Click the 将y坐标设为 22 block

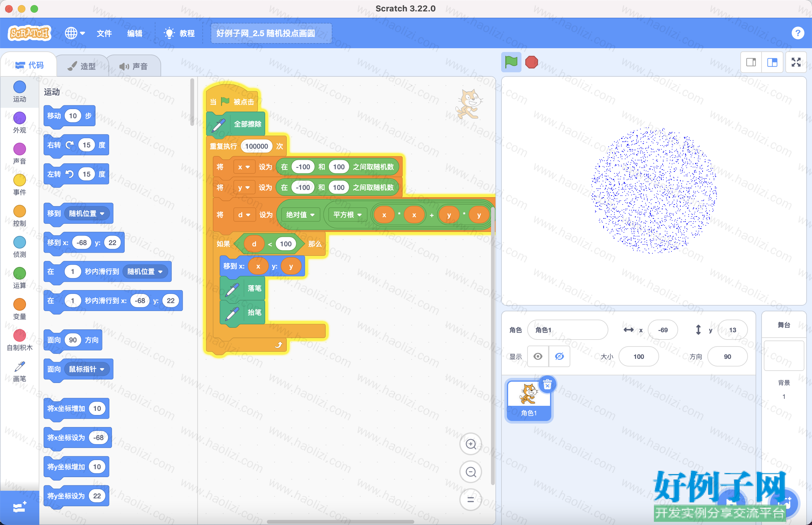[76, 496]
